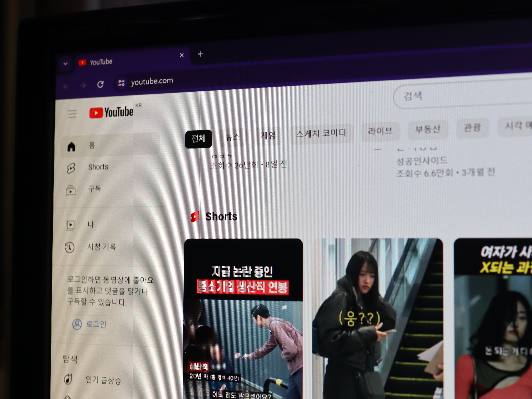
Task: Open the hamburger guide menu icon
Action: tap(72, 114)
